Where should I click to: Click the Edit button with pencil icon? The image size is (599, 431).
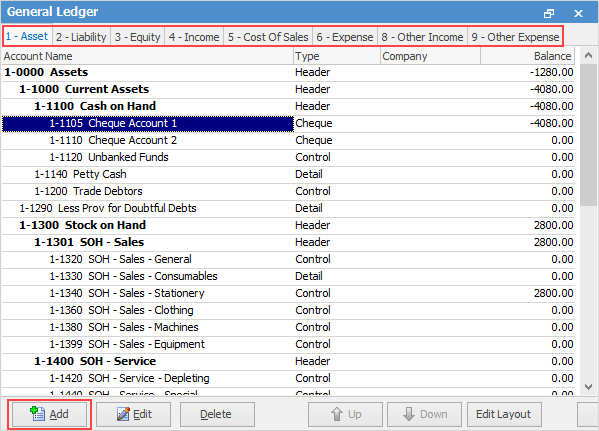pyautogui.click(x=133, y=414)
